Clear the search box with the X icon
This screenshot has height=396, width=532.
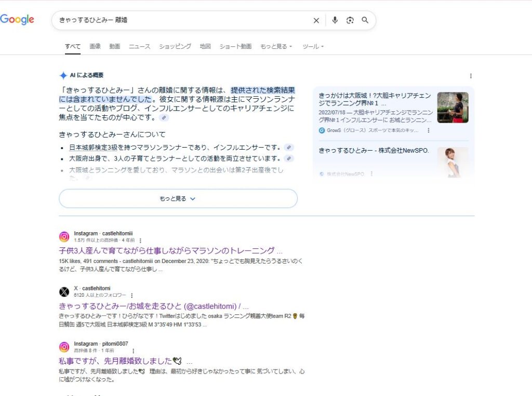point(316,20)
